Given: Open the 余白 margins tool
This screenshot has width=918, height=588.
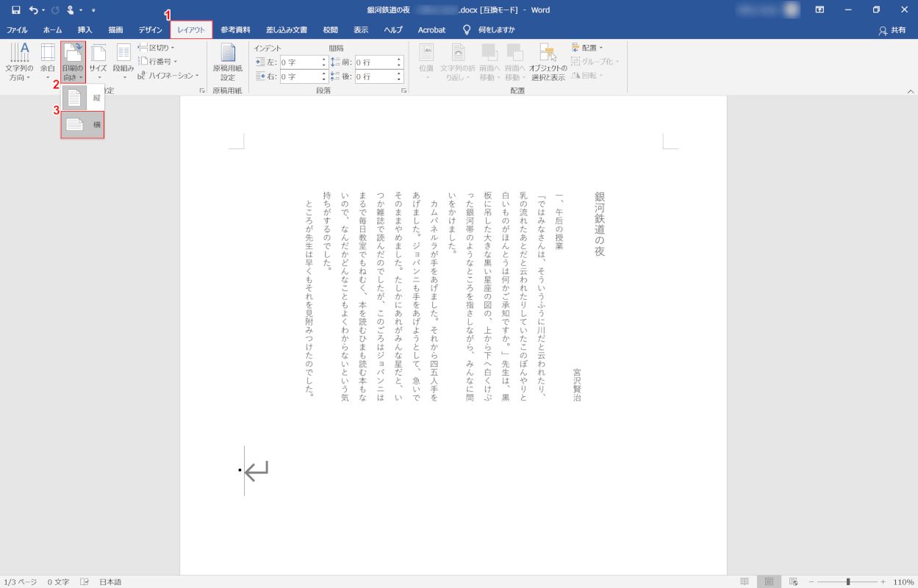Looking at the screenshot, I should 48,62.
